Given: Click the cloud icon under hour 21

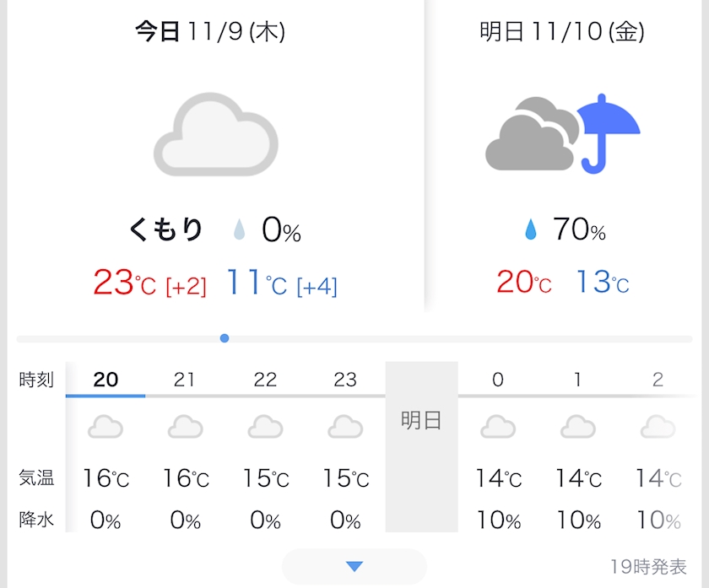Looking at the screenshot, I should pos(185,427).
